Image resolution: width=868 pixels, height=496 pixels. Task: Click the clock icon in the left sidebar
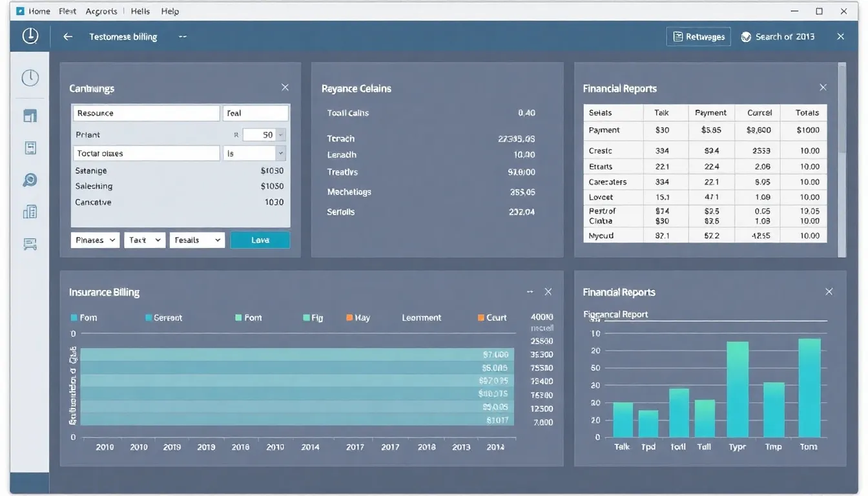tap(30, 78)
